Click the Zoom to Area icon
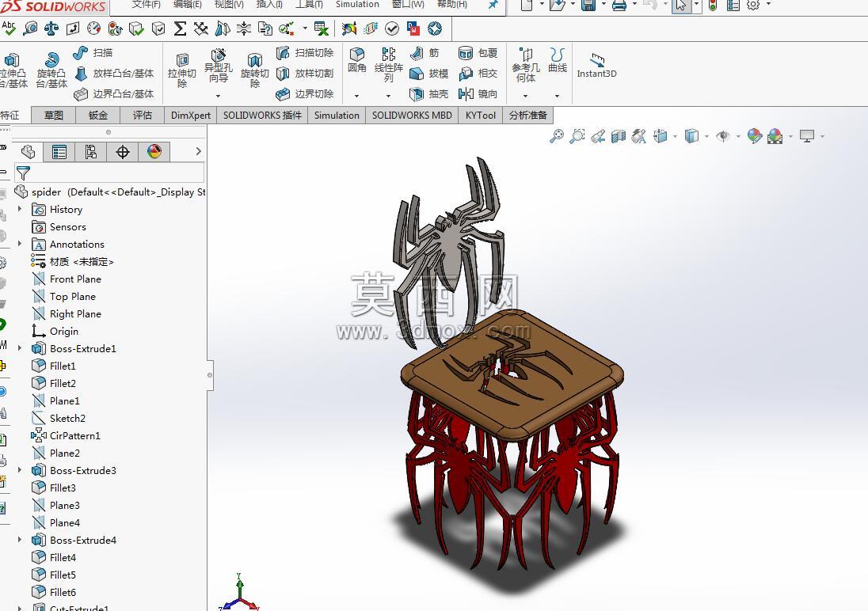 (577, 136)
